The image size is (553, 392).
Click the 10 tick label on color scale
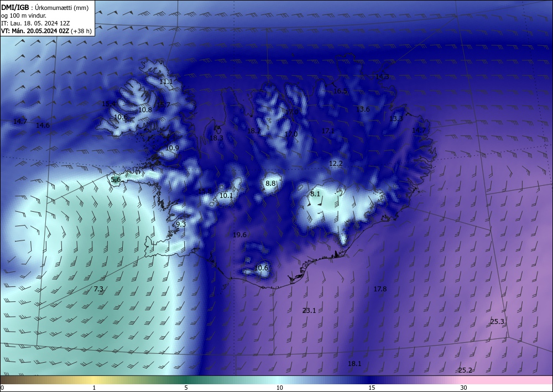click(x=280, y=388)
